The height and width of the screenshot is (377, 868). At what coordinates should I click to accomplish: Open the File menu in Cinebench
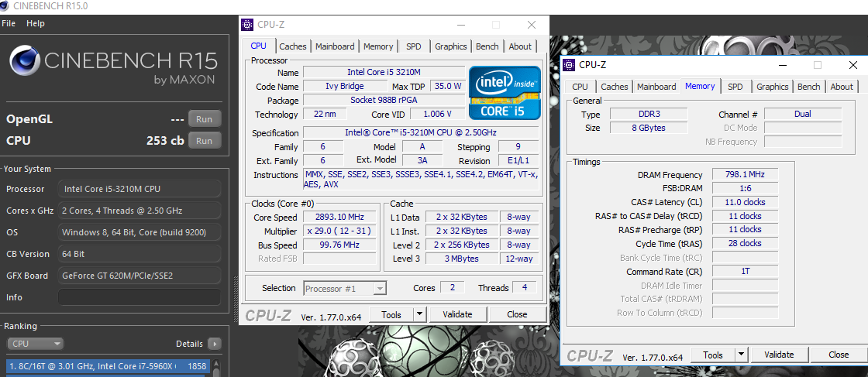point(9,23)
